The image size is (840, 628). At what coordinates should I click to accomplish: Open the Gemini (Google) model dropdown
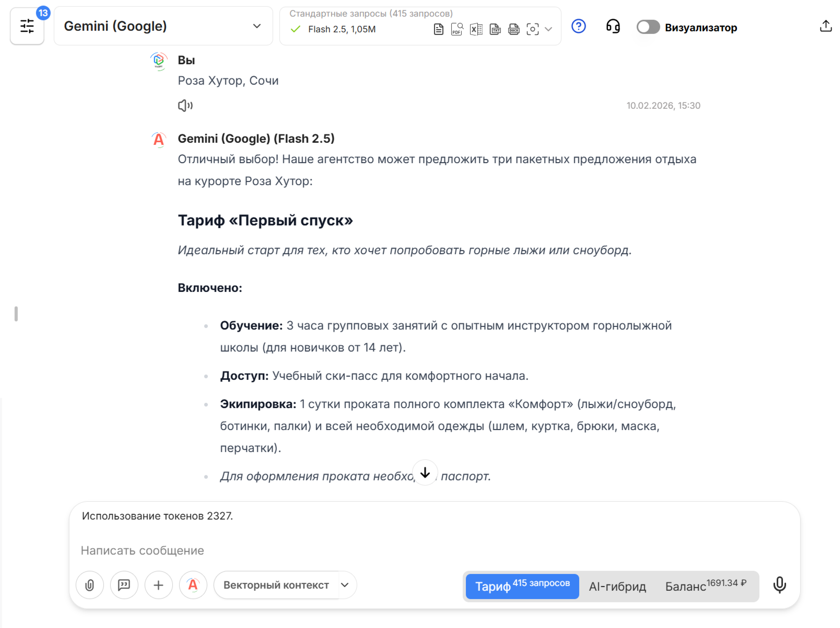163,26
